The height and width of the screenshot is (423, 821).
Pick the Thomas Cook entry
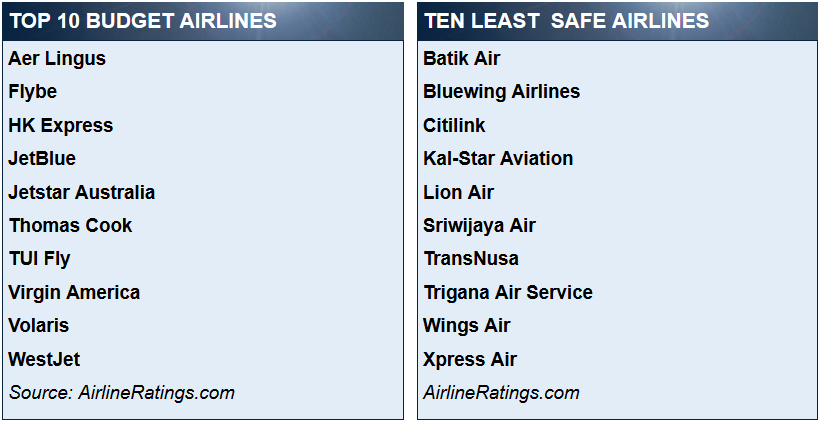pyautogui.click(x=71, y=226)
